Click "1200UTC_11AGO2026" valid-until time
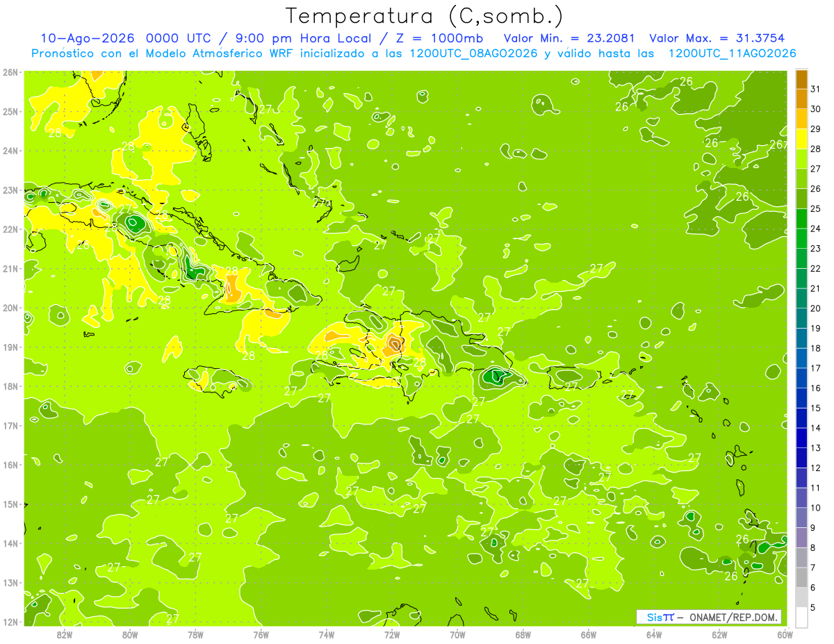Viewport: 834px width, 644px height. 732,53
